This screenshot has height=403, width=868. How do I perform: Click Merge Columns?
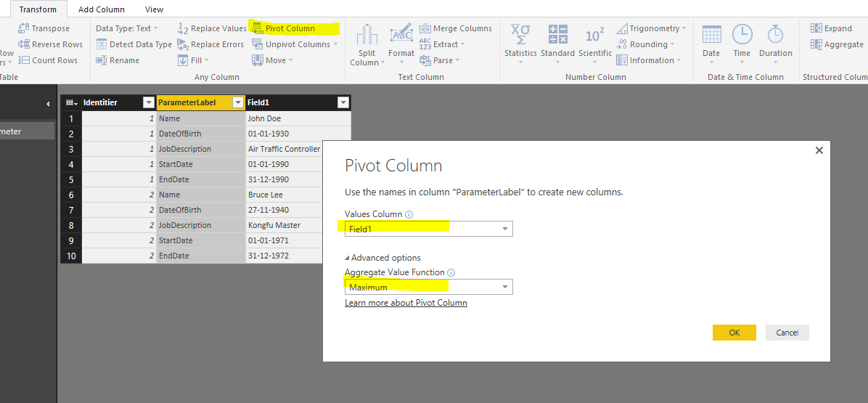456,28
